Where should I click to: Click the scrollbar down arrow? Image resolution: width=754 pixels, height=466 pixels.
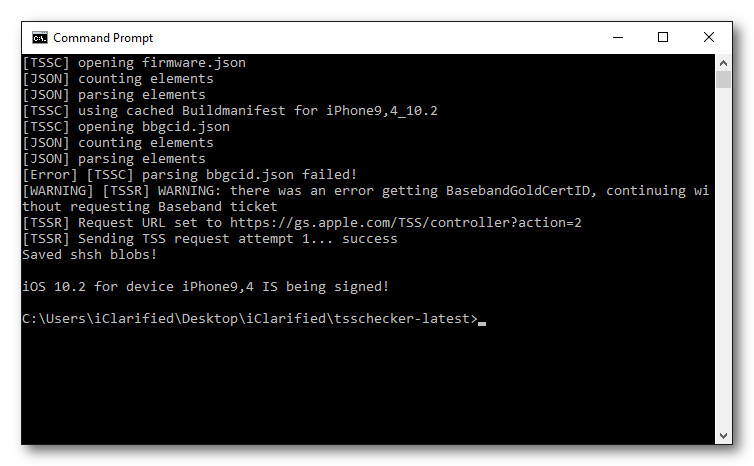pyautogui.click(x=724, y=437)
